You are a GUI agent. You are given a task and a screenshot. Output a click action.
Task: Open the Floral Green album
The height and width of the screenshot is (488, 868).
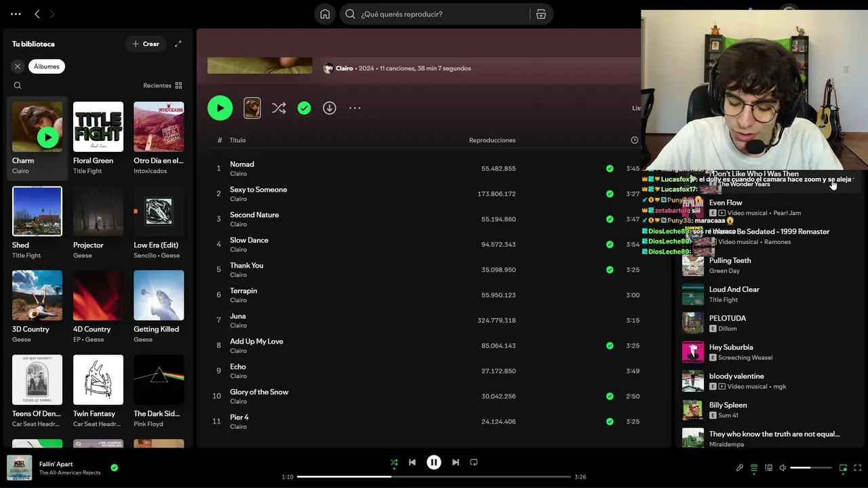98,138
